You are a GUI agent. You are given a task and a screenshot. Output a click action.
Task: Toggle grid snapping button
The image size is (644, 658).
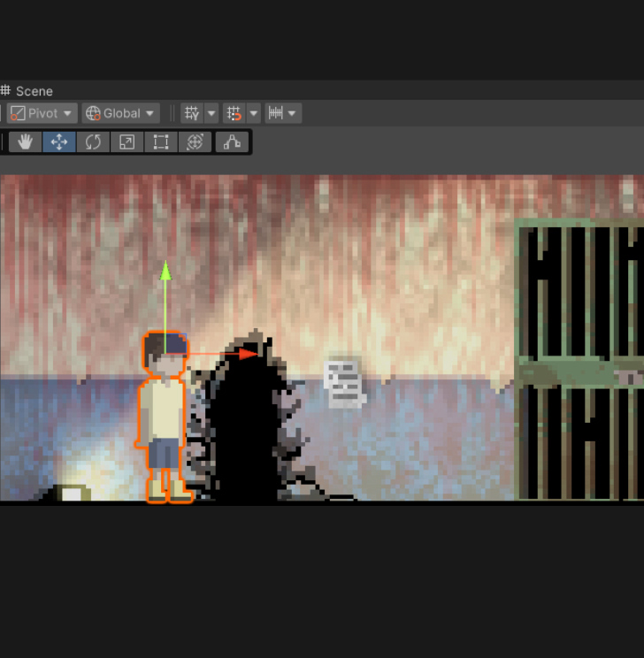(234, 113)
